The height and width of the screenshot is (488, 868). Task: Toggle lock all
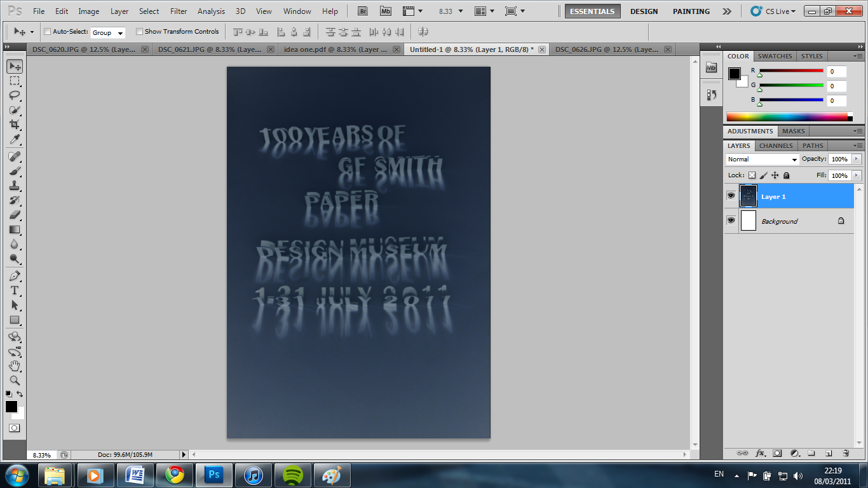pyautogui.click(x=786, y=175)
